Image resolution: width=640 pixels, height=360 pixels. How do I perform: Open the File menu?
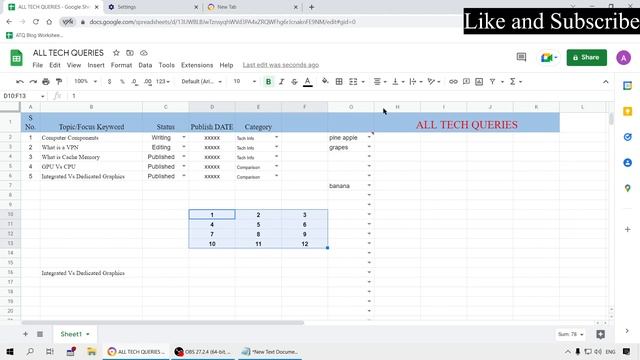(x=38, y=65)
